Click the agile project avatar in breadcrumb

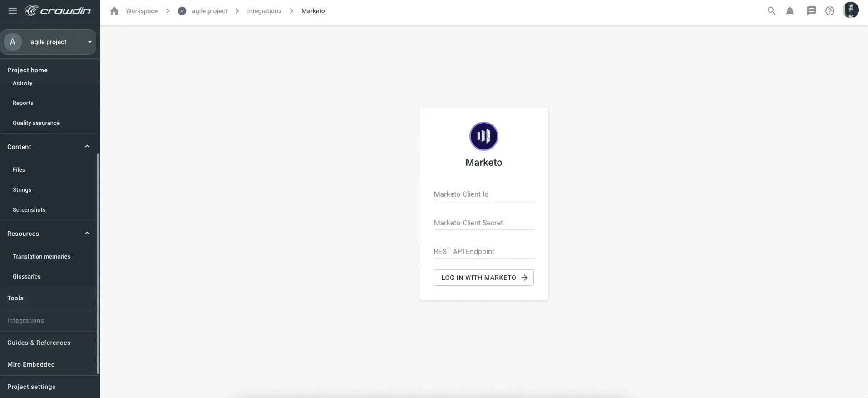(182, 11)
